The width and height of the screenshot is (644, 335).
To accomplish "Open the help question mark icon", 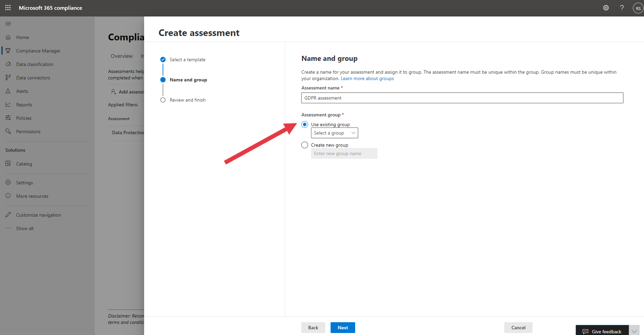I will click(x=622, y=8).
